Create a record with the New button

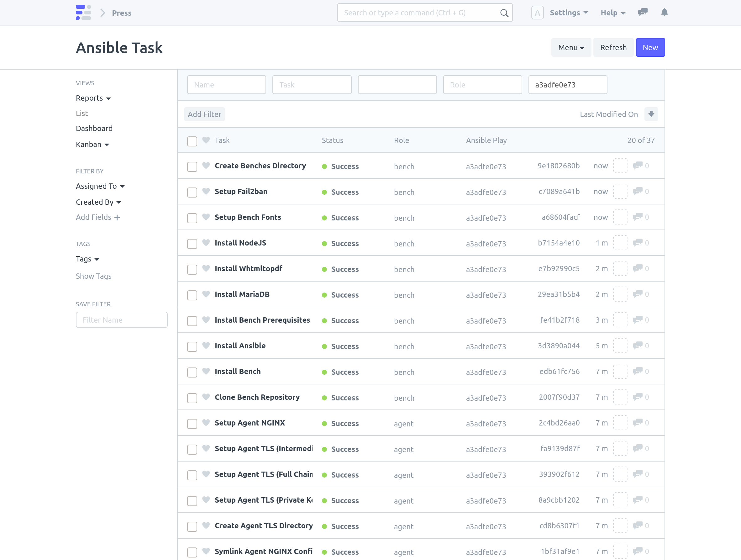click(650, 47)
